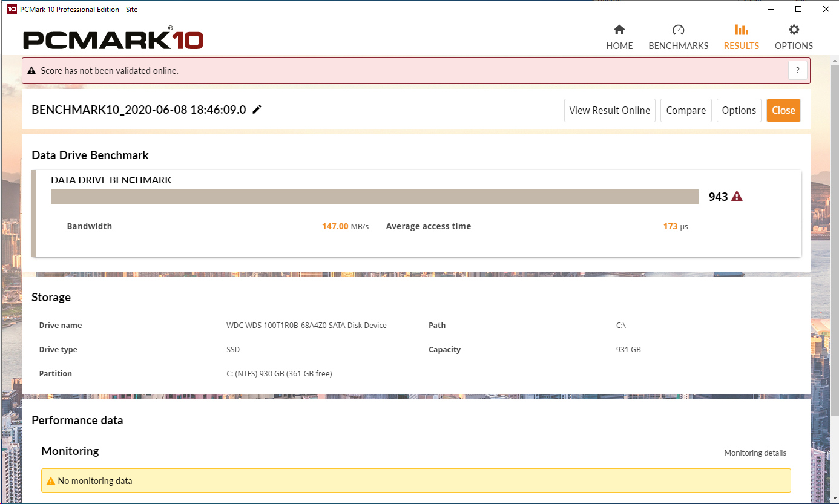
Task: Click the question mark help button
Action: 798,71
